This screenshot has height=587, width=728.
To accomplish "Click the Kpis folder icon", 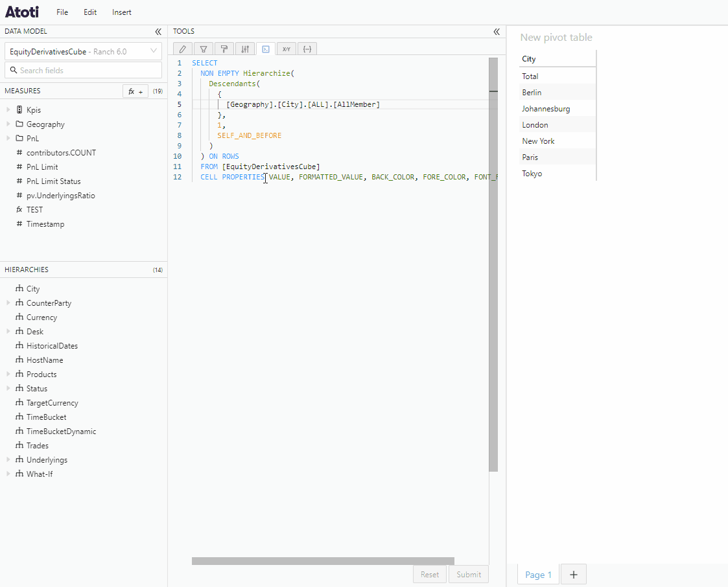I will coord(19,110).
